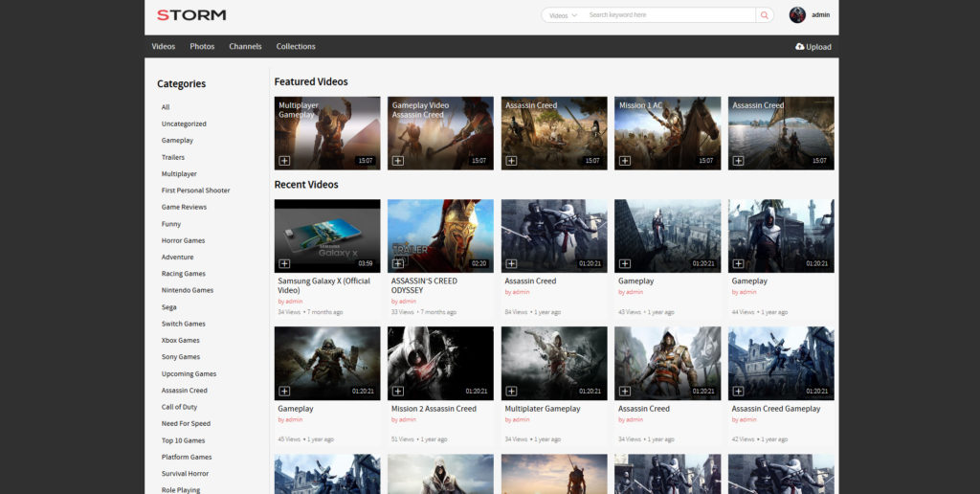This screenshot has height=494, width=980.
Task: Open the Samsung Galaxy X video thumbnail
Action: 327,236
